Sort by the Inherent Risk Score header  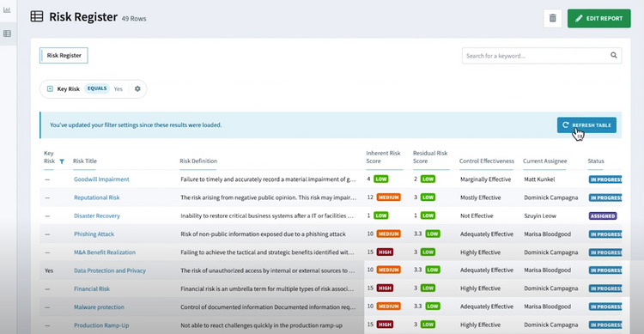pyautogui.click(x=383, y=157)
